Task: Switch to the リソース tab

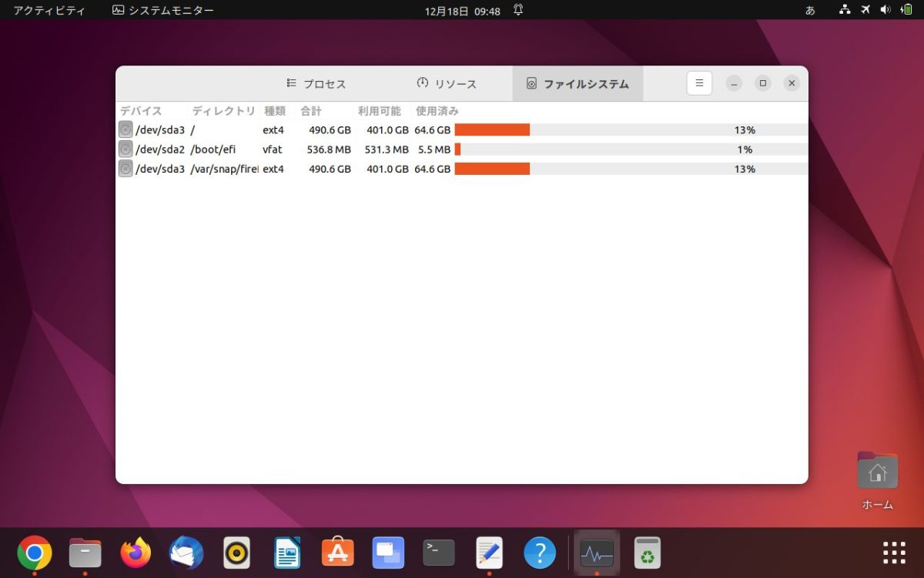Action: coord(447,84)
